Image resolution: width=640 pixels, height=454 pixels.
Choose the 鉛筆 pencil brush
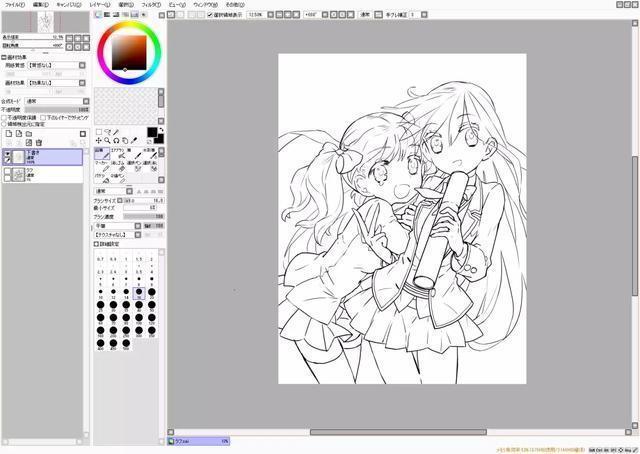coord(102,153)
